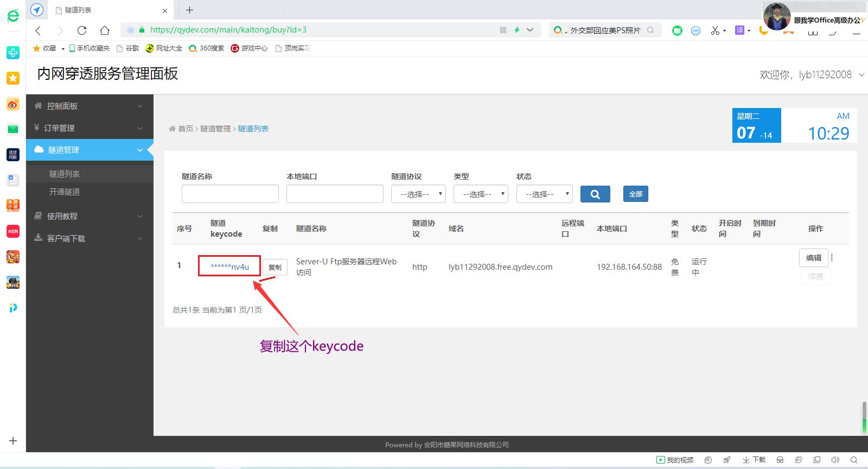Expand the address bar dropdown chevron

tap(530, 30)
